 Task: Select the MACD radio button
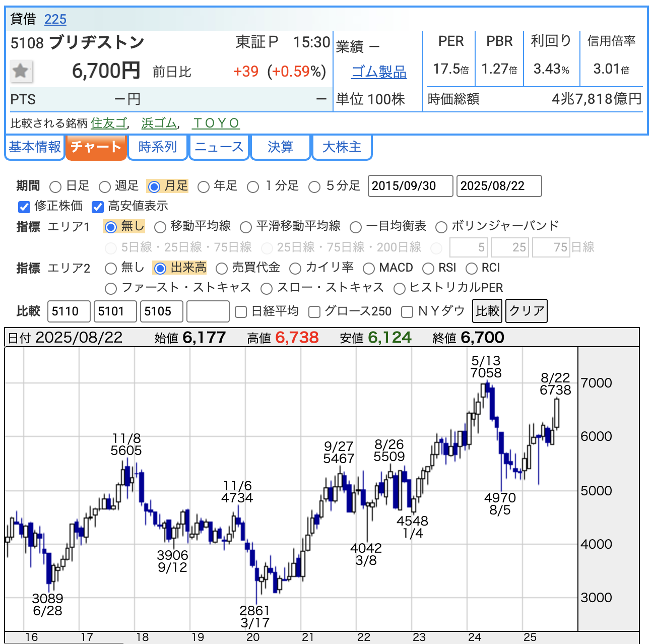369,269
